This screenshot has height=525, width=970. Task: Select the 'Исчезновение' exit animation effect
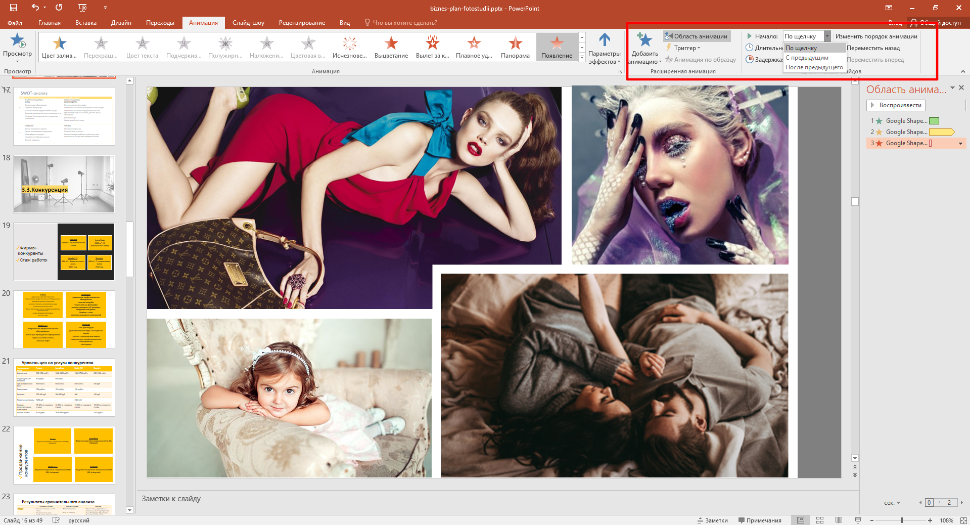tap(350, 46)
